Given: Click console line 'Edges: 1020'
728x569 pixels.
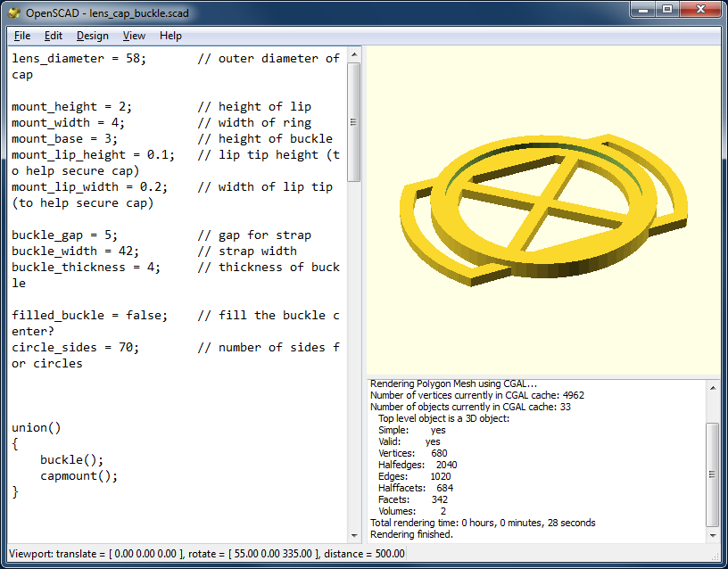Looking at the screenshot, I should tap(415, 476).
